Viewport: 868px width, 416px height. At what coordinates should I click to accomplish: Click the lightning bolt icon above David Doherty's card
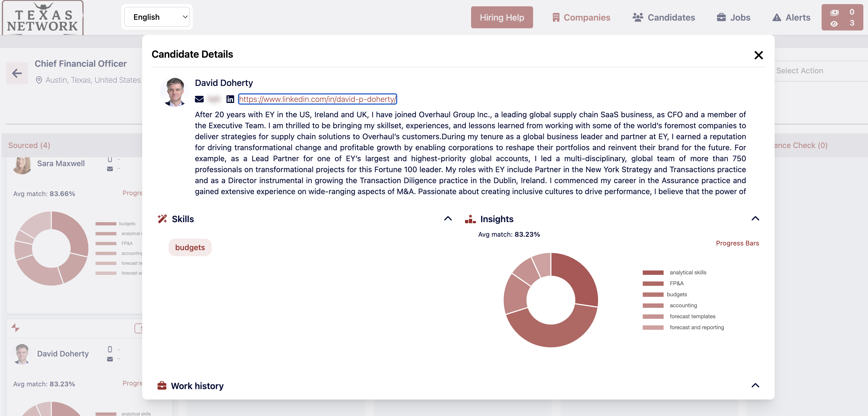pos(15,328)
